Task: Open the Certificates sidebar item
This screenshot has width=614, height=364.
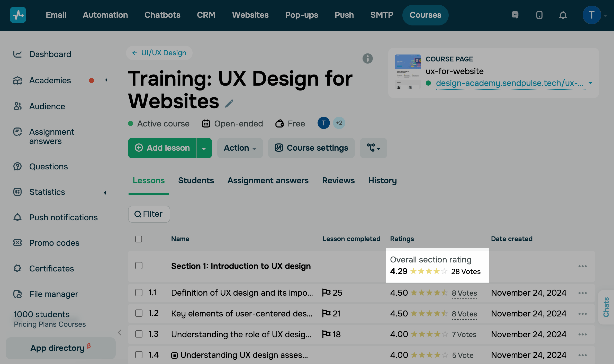Action: click(51, 268)
